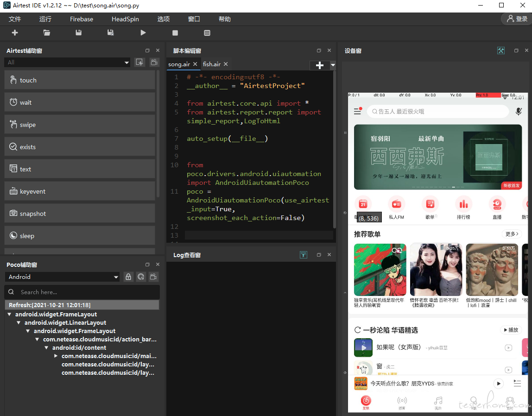
Task: Click the Poco refresh hierarchy icon
Action: tap(141, 277)
